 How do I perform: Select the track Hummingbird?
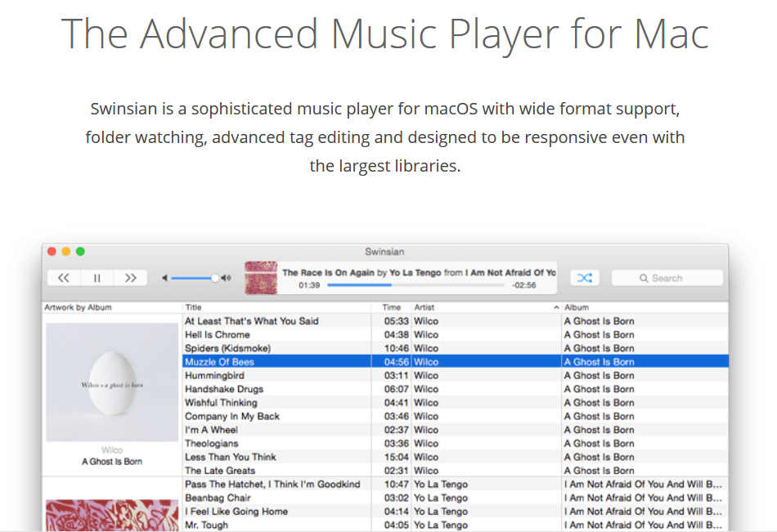click(455, 375)
